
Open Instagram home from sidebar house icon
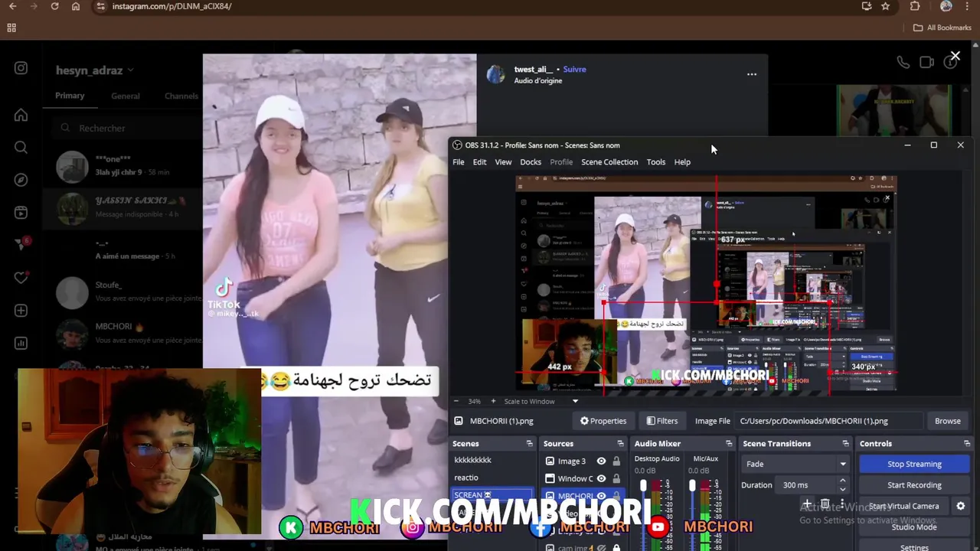(21, 116)
